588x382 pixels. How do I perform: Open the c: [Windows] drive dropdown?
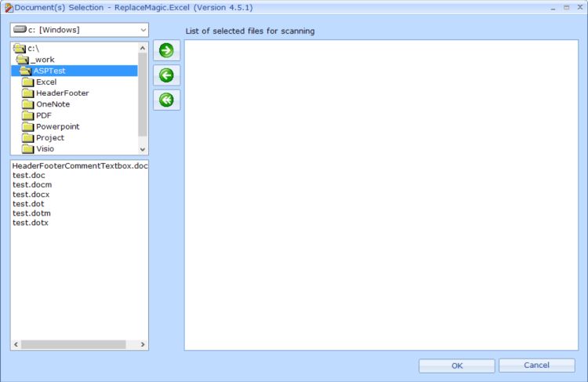pos(79,30)
